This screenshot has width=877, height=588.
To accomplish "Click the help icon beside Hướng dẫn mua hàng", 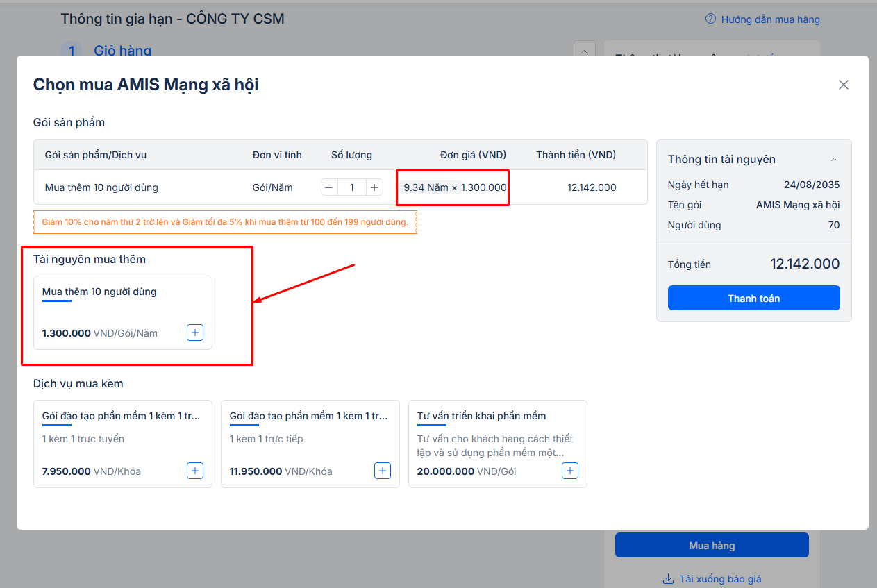I will 710,19.
